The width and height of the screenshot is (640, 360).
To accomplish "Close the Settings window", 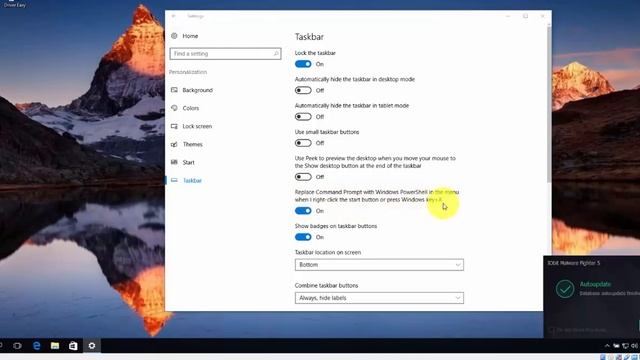I will [x=542, y=16].
